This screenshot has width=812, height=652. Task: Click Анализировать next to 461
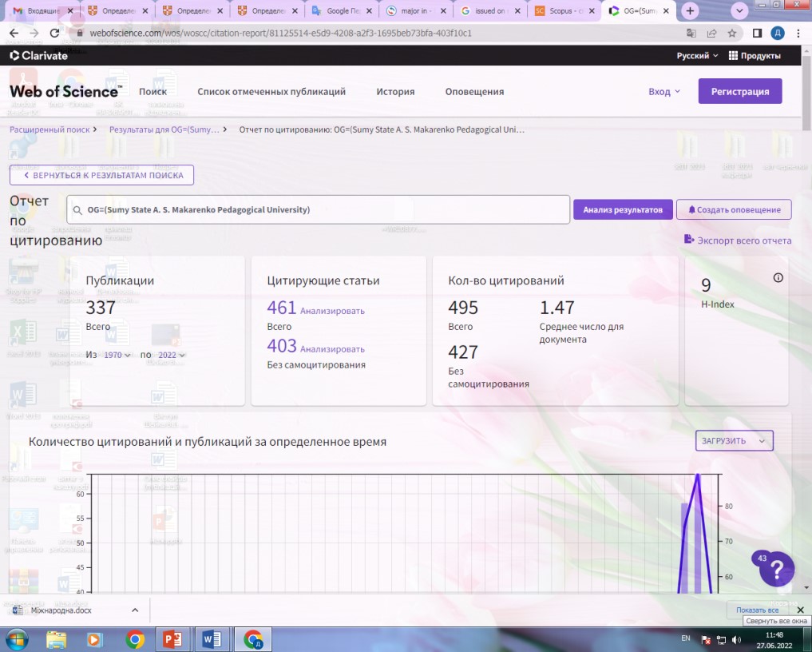332,311
